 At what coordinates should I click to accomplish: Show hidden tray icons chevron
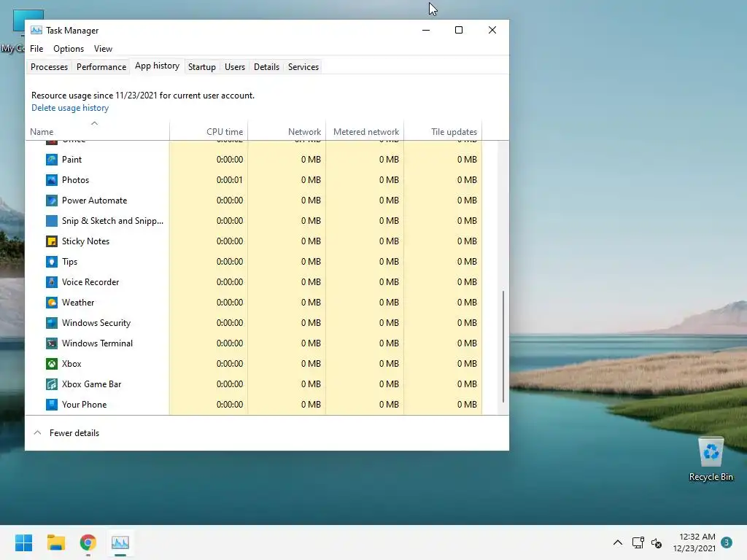[x=617, y=542]
